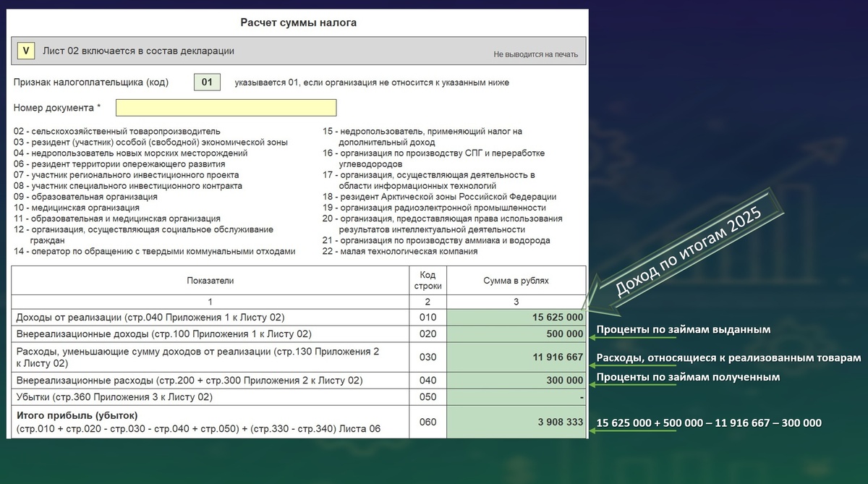
Task: Select 'Внереализационные доходы' amount cell 500 000
Action: click(516, 334)
